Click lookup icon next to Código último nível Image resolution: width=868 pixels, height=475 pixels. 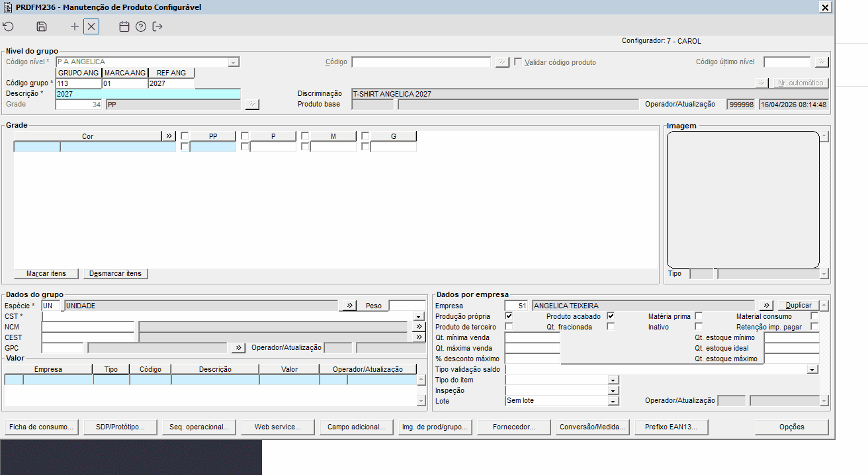(822, 62)
